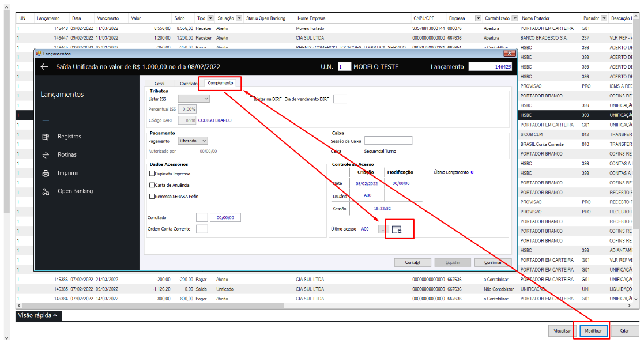Click the BANCO BRADESCO S.A. portador cell
644x343 pixels.
pyautogui.click(x=544, y=38)
